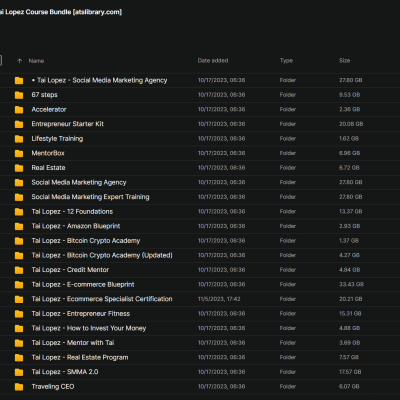
Task: Select the Tai Lopez - SMMA 2.0 folder icon
Action: 19,372
